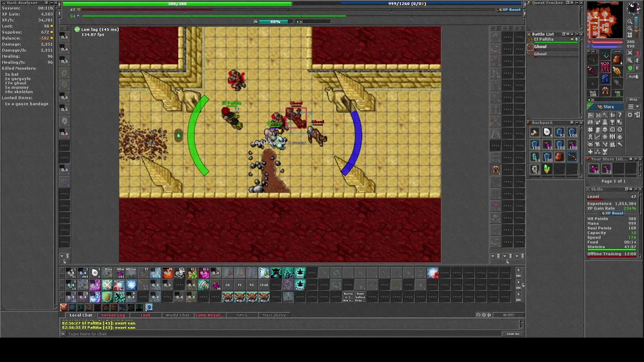
Task: Click the left-hand weapon slot
Action: click(593, 71)
